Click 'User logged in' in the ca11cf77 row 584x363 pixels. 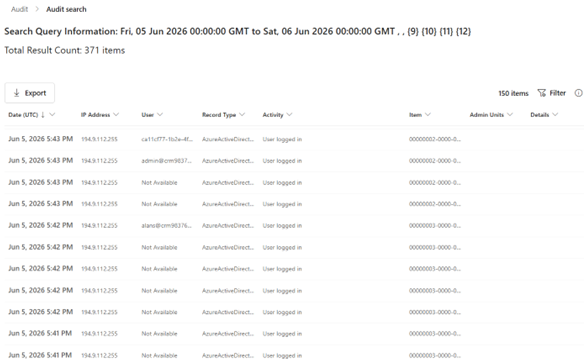[x=282, y=139]
